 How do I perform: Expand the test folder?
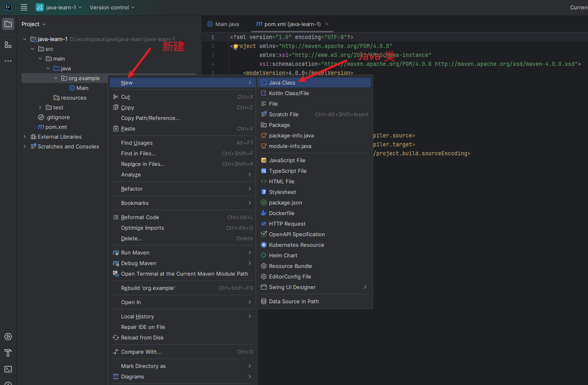[40, 107]
